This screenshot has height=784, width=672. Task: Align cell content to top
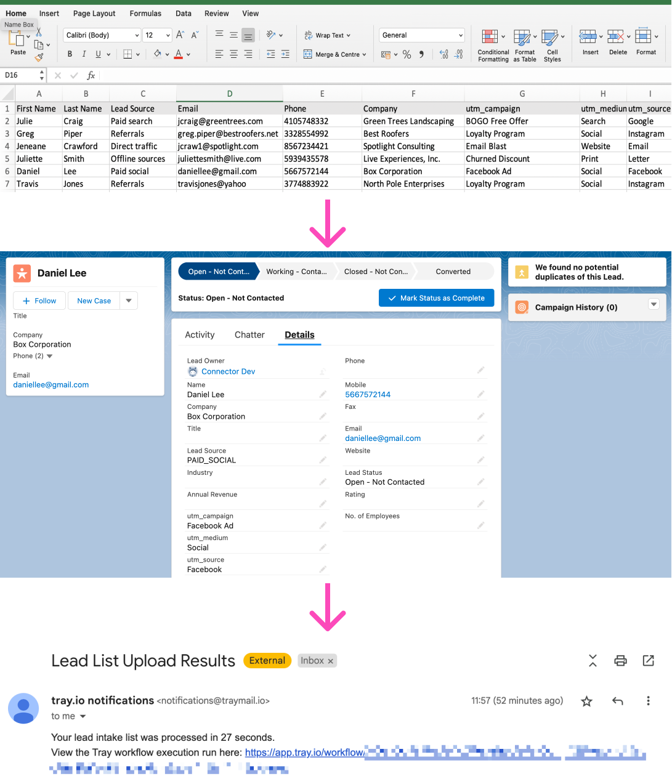(219, 35)
